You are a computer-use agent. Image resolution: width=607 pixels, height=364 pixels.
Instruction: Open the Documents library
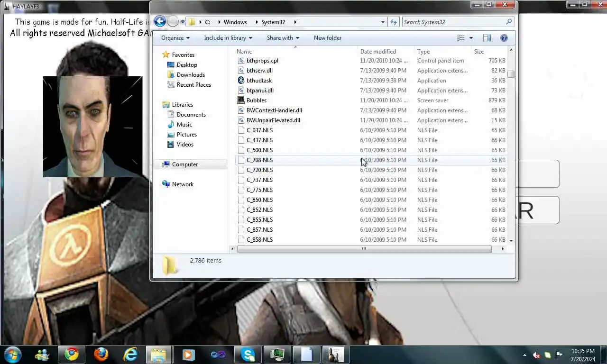[191, 115]
